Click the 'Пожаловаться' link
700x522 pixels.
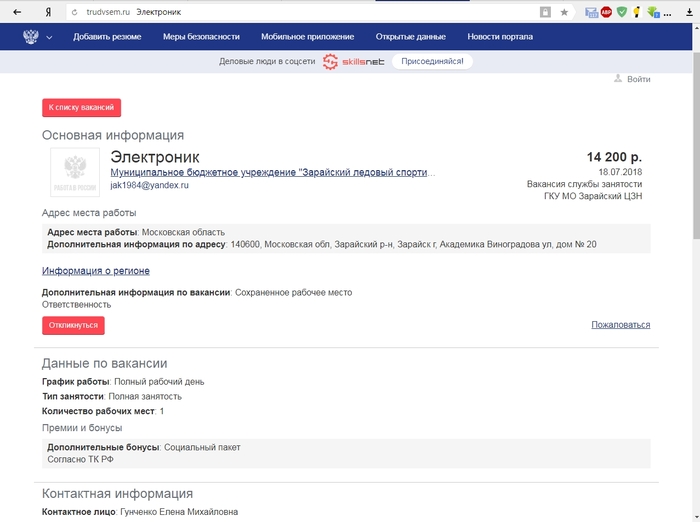point(620,325)
